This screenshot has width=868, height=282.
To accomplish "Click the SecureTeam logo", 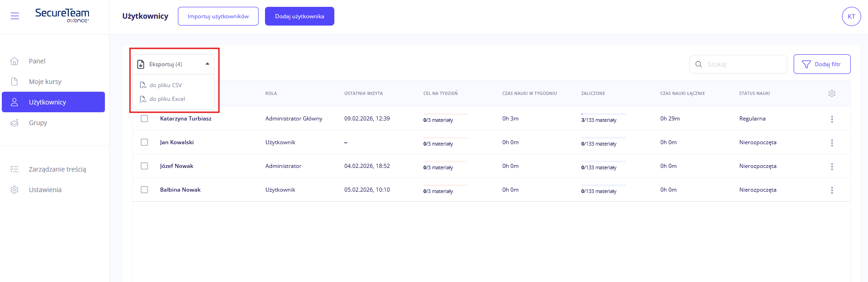I will coord(62,15).
